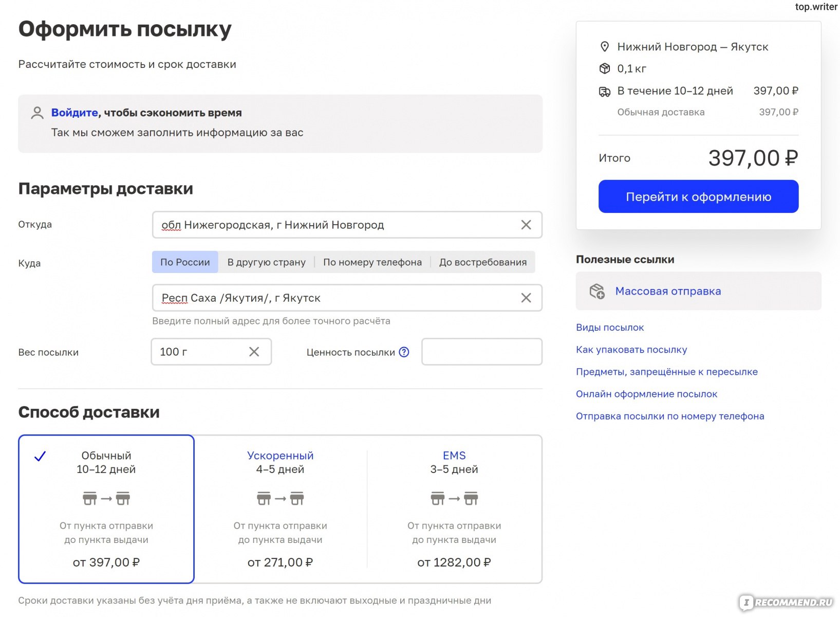Viewport: 840px width, 617px height.
Task: Click the post-office route icon under Ускоренный
Action: tap(280, 498)
